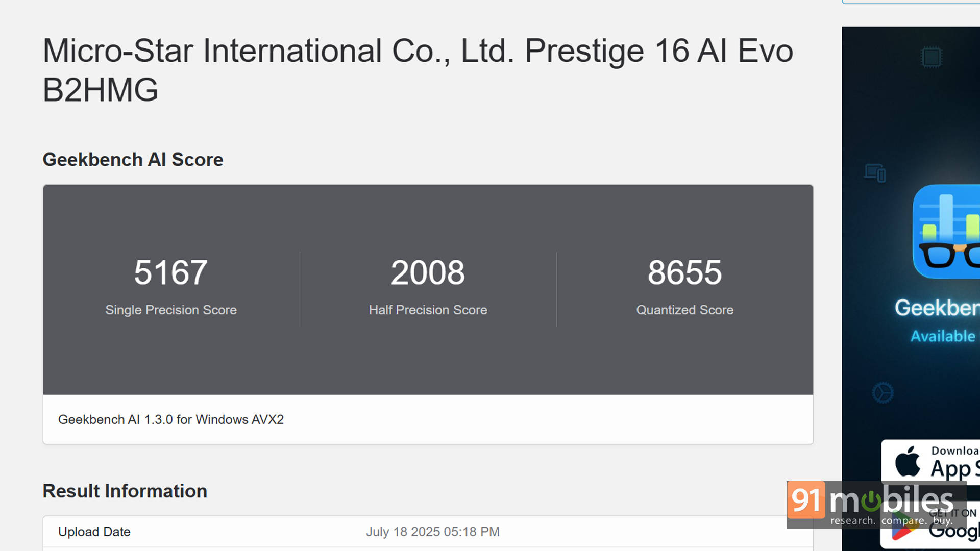Click the Available text in ad
Screen dimensions: 980x551
(x=943, y=336)
